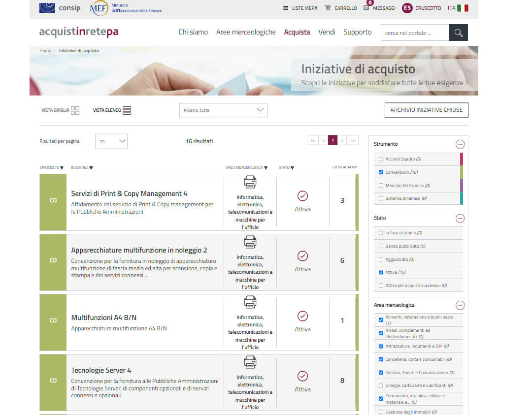Open the shopping cart Carrello icon
532x415 pixels.
(328, 8)
